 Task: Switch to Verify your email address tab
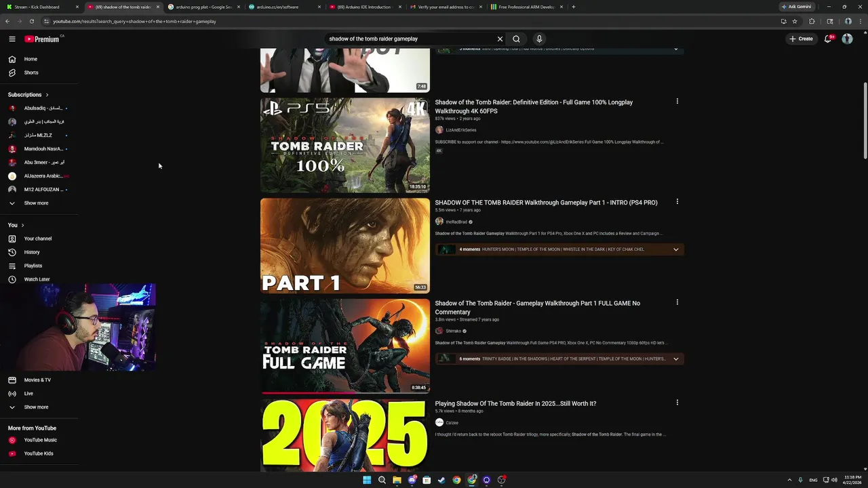[445, 7]
